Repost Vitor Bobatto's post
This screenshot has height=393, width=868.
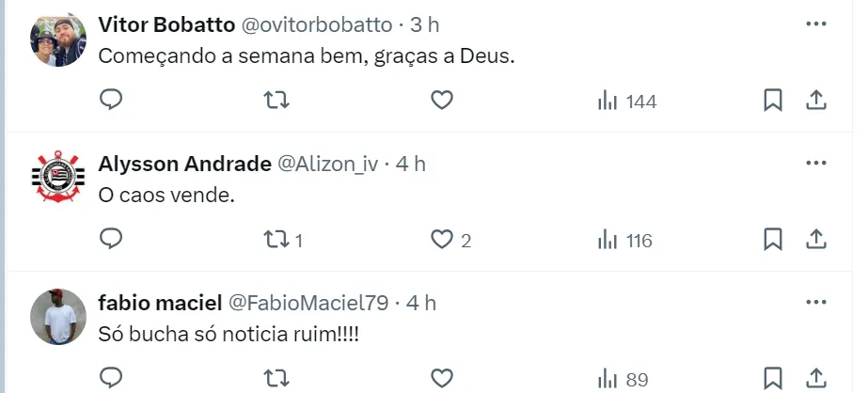pyautogui.click(x=276, y=100)
